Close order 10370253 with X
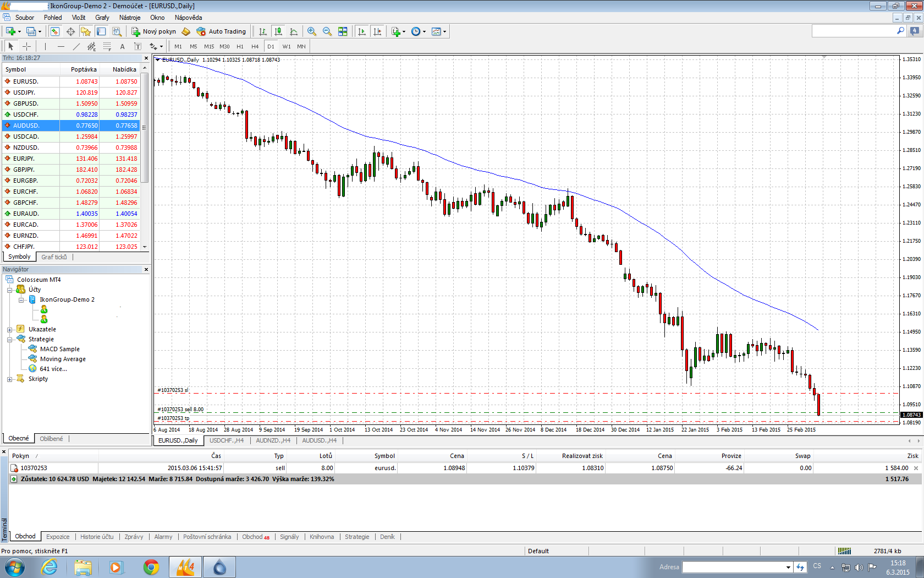The width and height of the screenshot is (924, 578). tap(916, 468)
